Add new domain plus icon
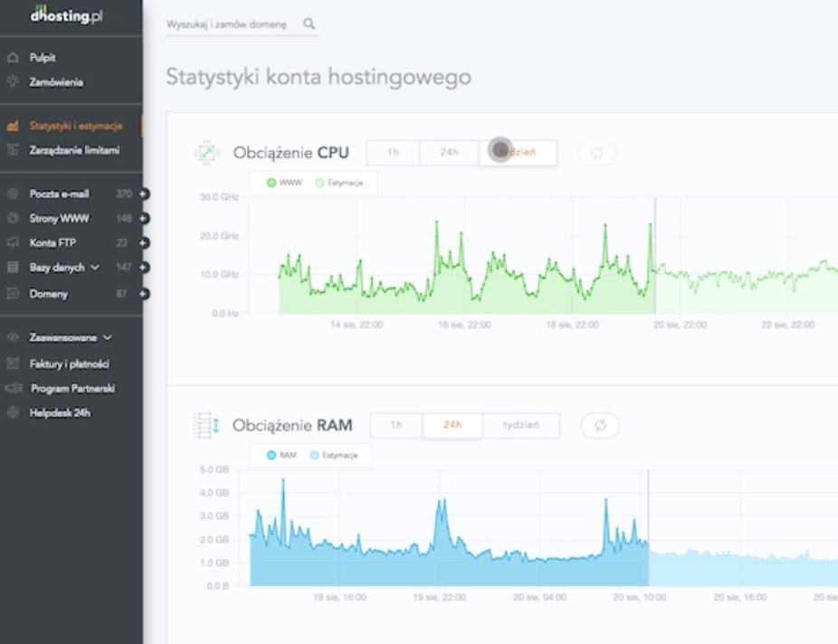Viewport: 838px width, 644px height. coord(143,294)
